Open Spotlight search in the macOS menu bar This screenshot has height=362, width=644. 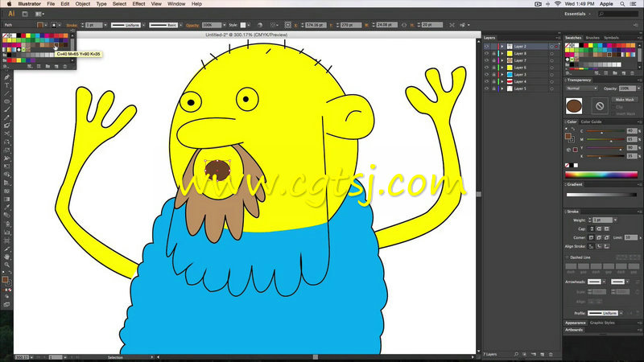tap(622, 4)
